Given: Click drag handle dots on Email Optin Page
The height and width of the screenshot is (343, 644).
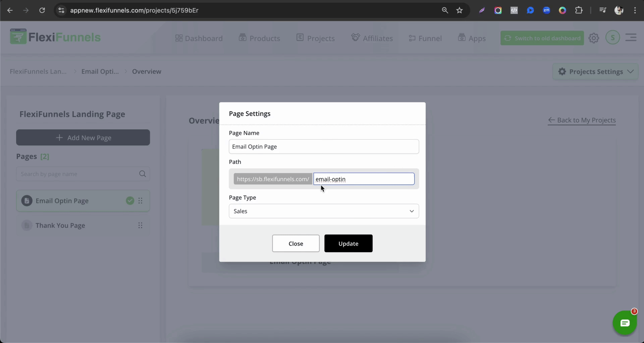Looking at the screenshot, I should pos(141,201).
